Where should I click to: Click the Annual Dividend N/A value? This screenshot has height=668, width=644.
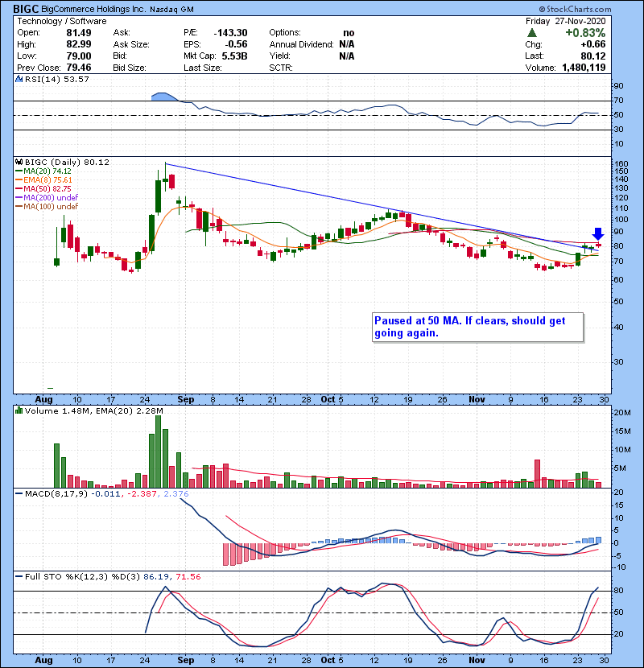347,44
